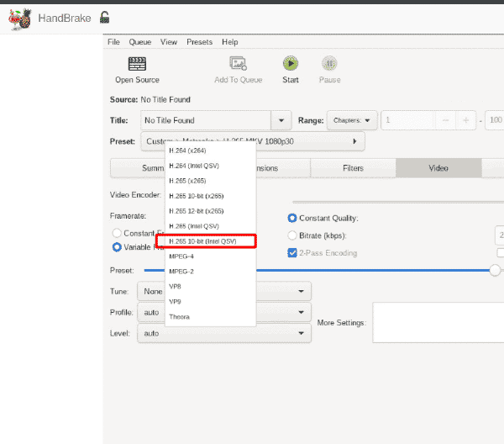
Task: Choose H.264 (Intel QSV) encoder
Action: [211, 166]
